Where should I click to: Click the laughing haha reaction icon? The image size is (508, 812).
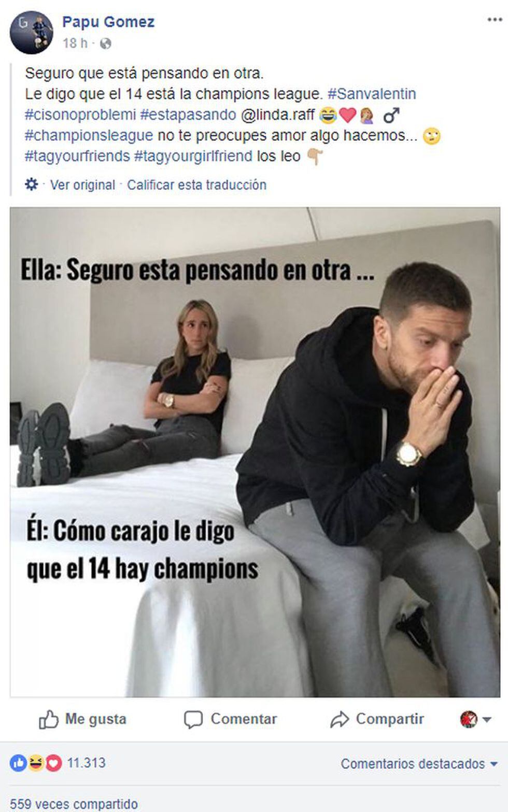tap(36, 763)
